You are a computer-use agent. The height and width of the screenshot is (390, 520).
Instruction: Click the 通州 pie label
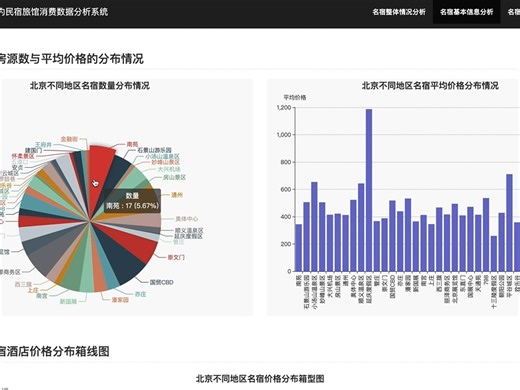tap(177, 195)
